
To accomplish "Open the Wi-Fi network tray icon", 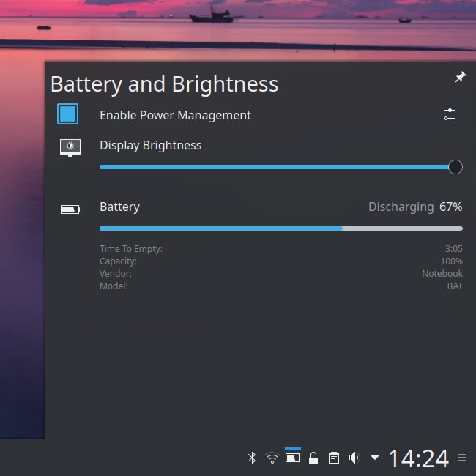I will (272, 458).
